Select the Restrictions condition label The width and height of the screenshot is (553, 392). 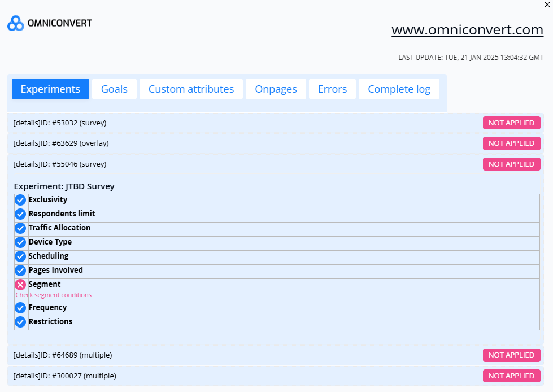(50, 321)
